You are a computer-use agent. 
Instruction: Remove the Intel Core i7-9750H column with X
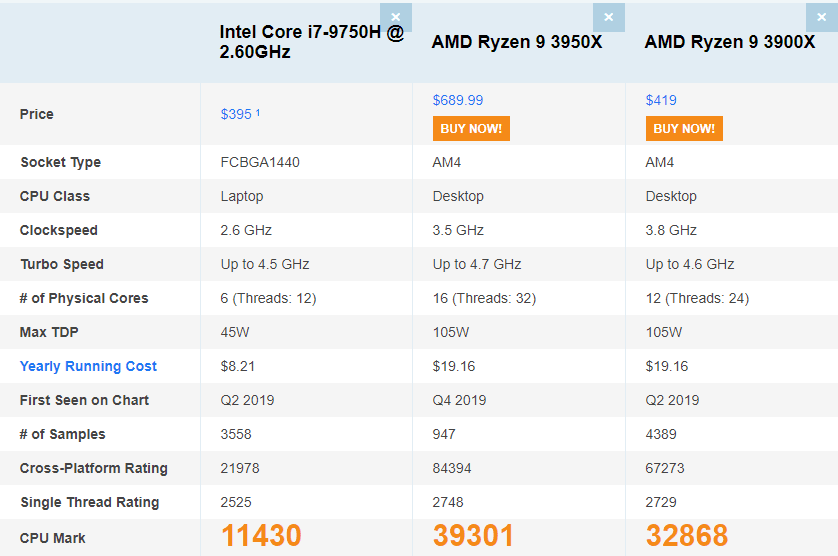(395, 17)
